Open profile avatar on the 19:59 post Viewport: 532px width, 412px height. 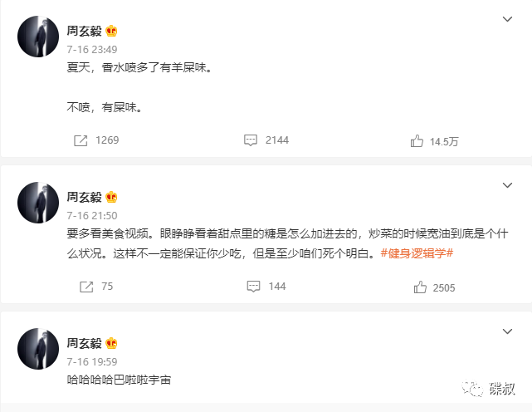36,348
